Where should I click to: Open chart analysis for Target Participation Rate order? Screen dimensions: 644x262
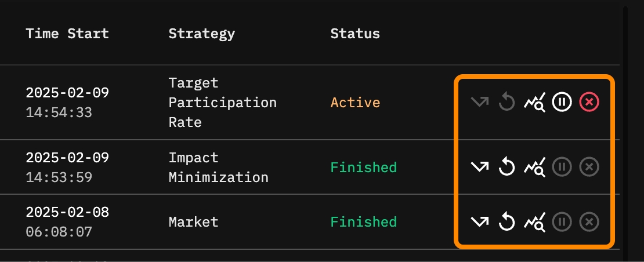(534, 103)
